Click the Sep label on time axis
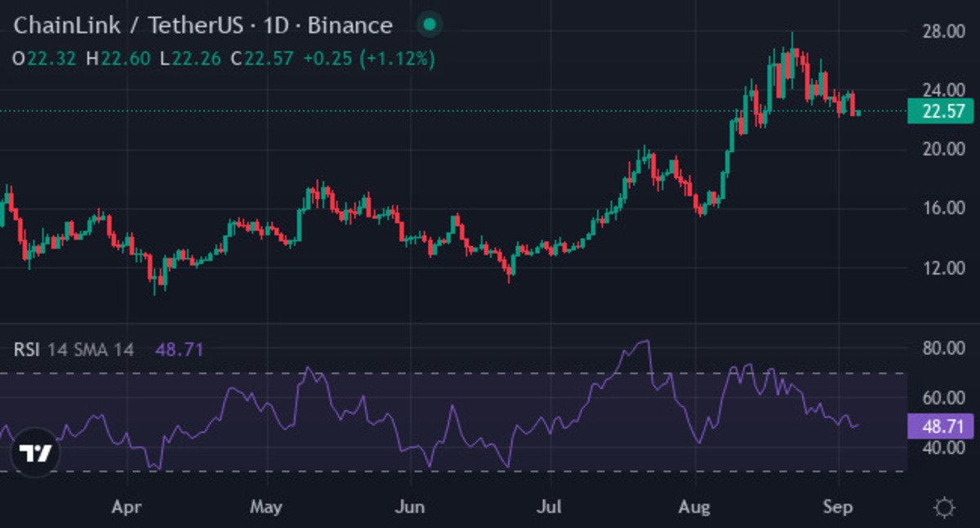980x528 pixels. 838,508
